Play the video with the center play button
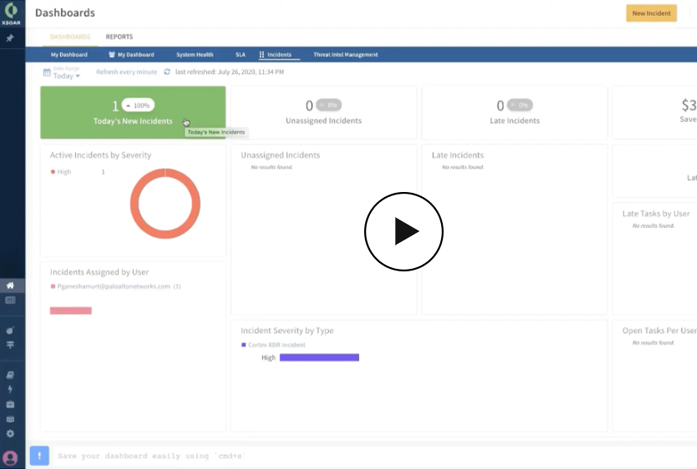Image resolution: width=697 pixels, height=469 pixels. point(403,232)
